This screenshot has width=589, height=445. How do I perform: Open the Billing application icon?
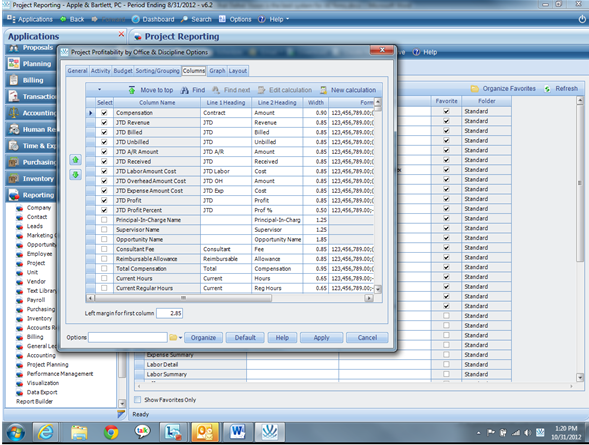click(x=14, y=80)
